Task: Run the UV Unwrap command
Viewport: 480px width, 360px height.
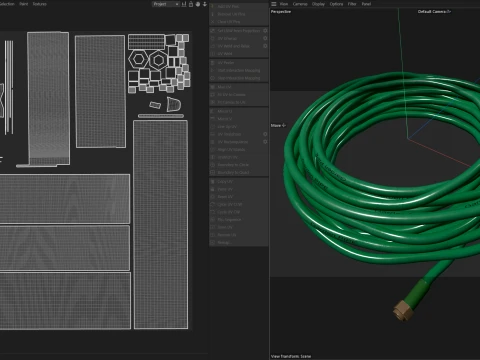Action: (236, 38)
